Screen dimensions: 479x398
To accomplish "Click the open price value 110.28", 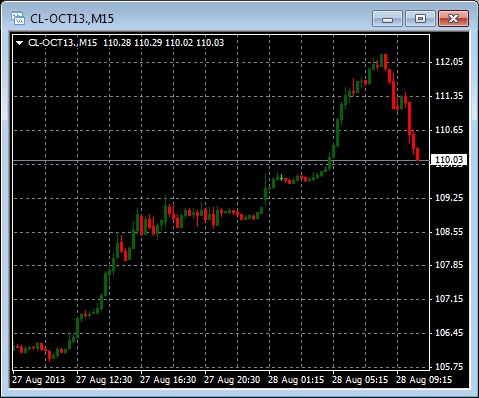I will (117, 43).
